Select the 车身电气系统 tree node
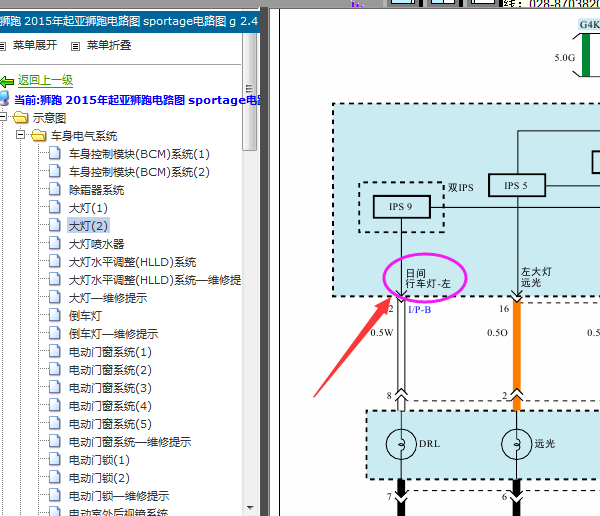The height and width of the screenshot is (516, 600). (84, 136)
